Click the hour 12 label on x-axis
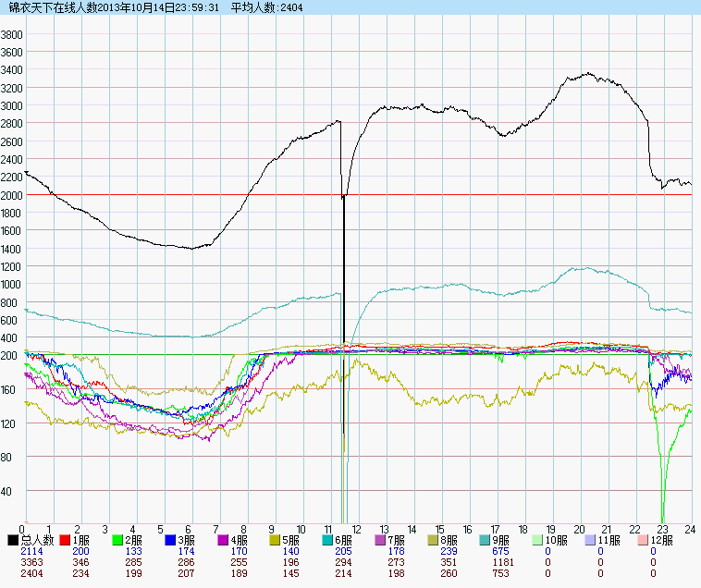 (x=356, y=529)
